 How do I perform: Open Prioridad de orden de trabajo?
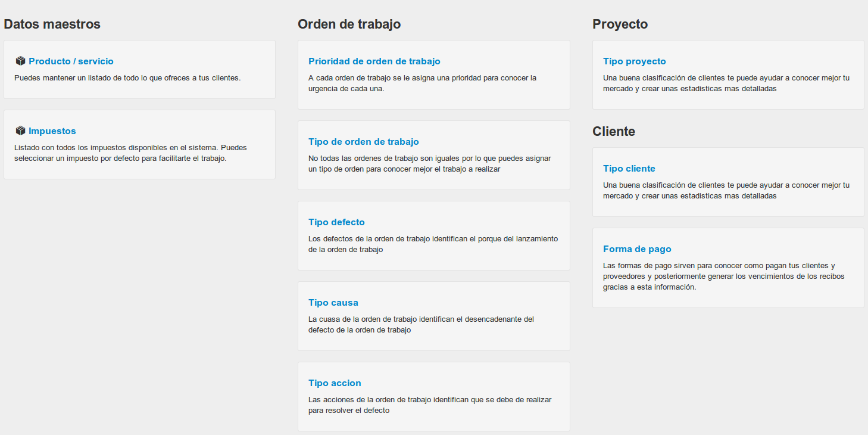coord(374,61)
